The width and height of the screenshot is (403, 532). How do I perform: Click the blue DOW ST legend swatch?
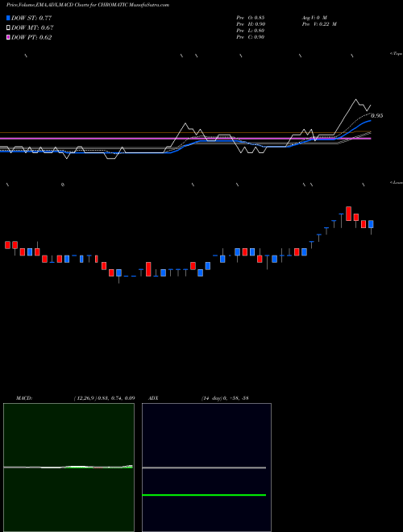8,18
